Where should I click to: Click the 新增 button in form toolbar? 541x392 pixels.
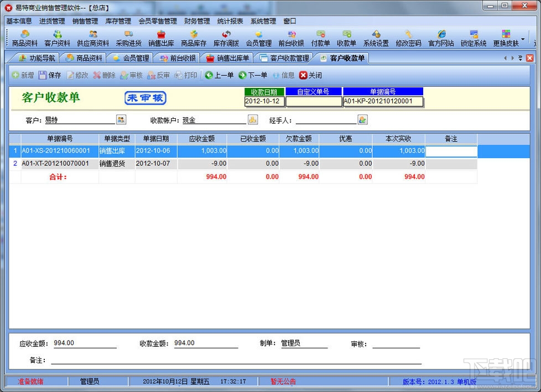point(23,75)
